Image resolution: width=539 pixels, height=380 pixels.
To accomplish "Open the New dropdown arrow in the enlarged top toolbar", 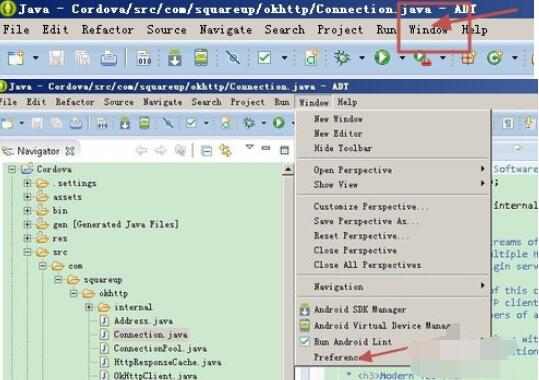I will [x=35, y=58].
